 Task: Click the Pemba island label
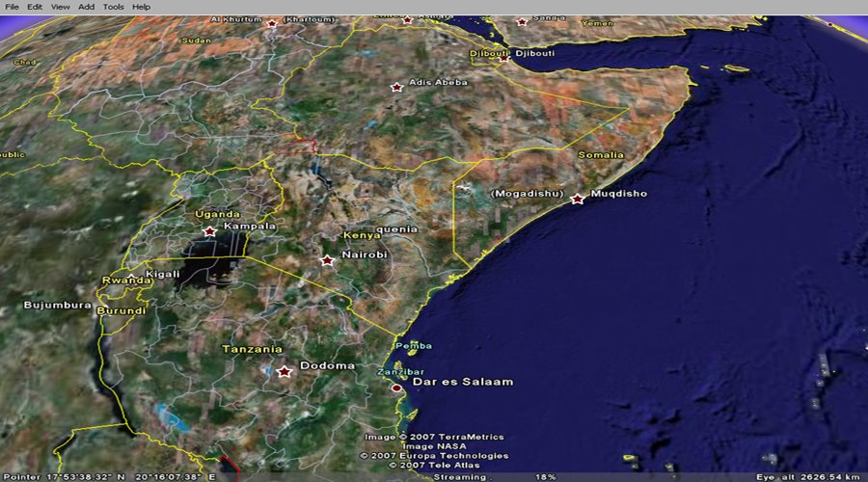(414, 346)
